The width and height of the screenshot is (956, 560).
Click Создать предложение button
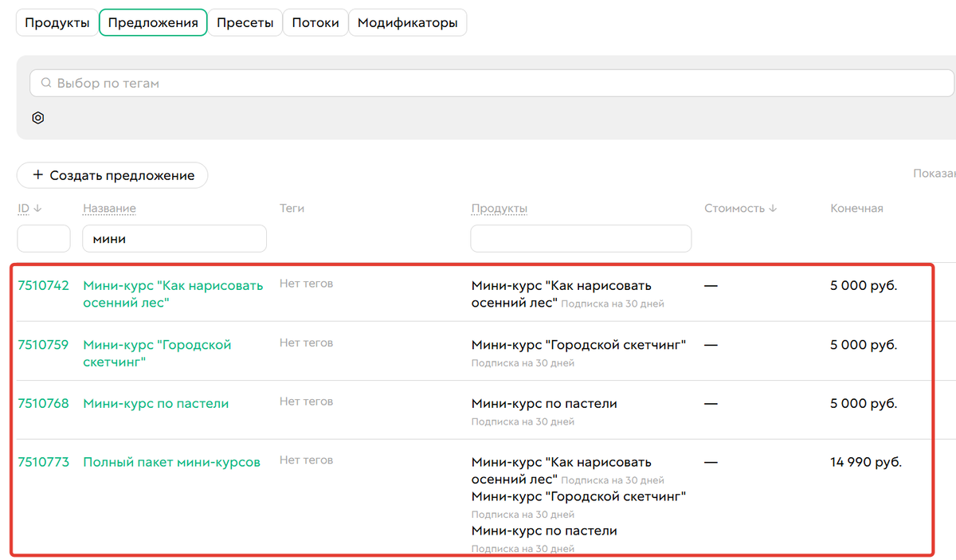tap(112, 175)
